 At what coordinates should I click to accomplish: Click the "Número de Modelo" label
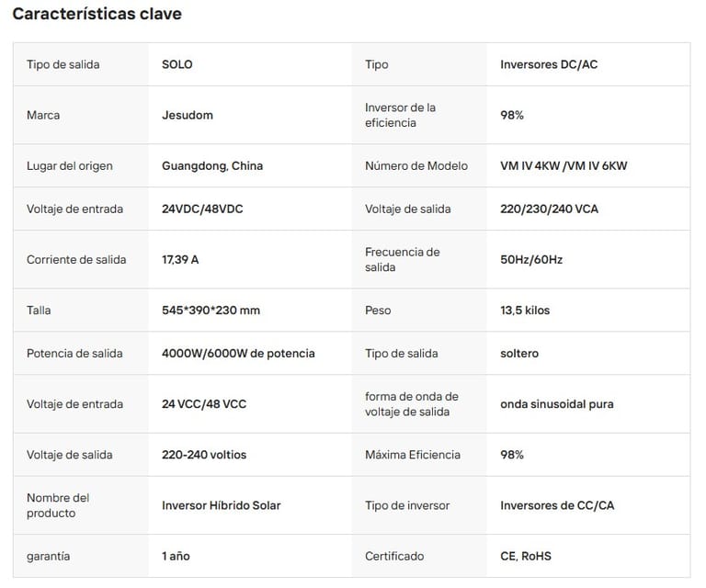pyautogui.click(x=416, y=165)
